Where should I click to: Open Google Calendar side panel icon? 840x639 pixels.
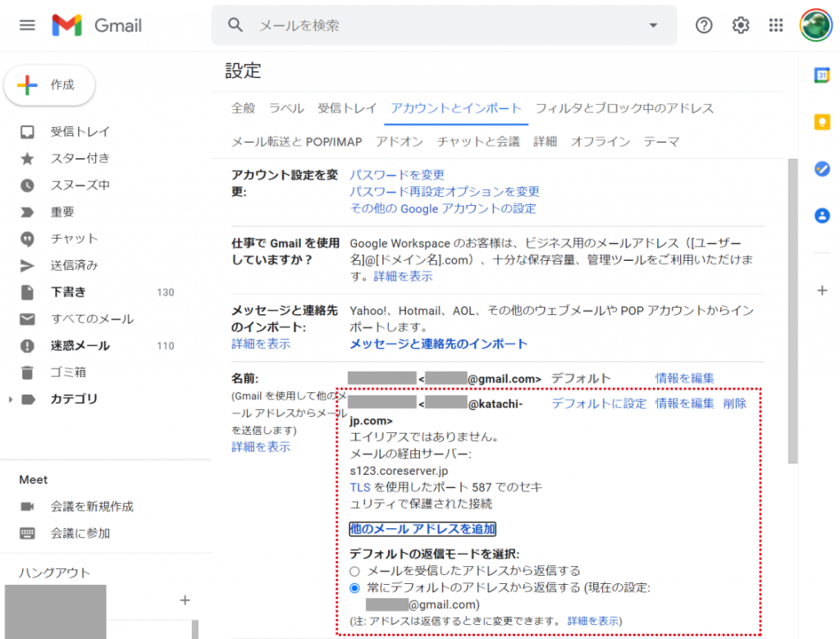pyautogui.click(x=822, y=75)
